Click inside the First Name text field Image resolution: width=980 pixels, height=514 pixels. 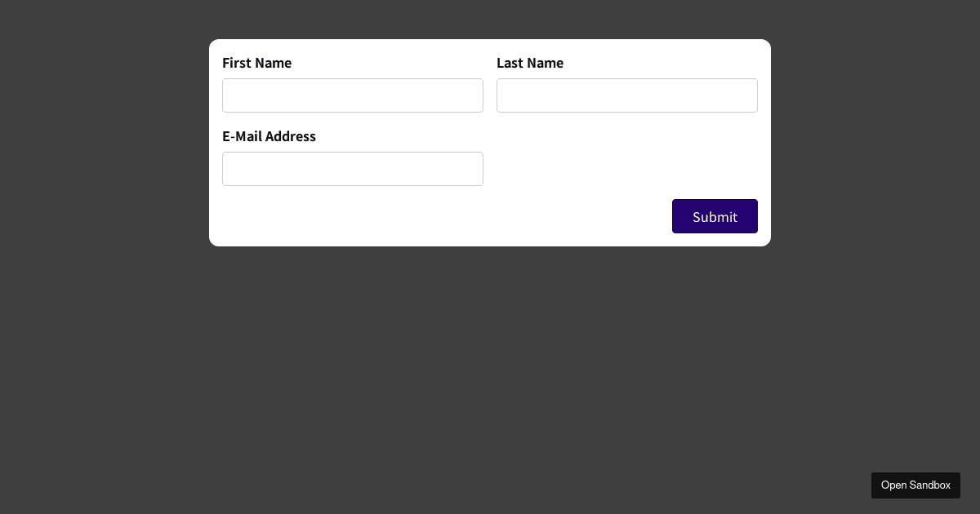click(x=353, y=95)
